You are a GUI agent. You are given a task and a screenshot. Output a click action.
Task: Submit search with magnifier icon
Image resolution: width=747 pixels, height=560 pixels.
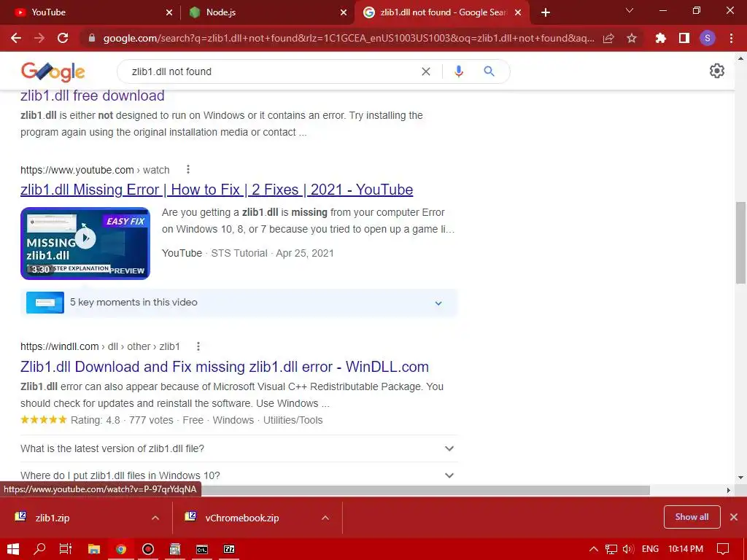(x=489, y=71)
